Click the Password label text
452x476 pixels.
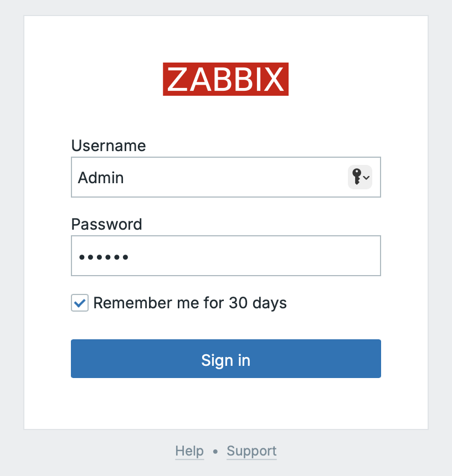click(x=106, y=224)
